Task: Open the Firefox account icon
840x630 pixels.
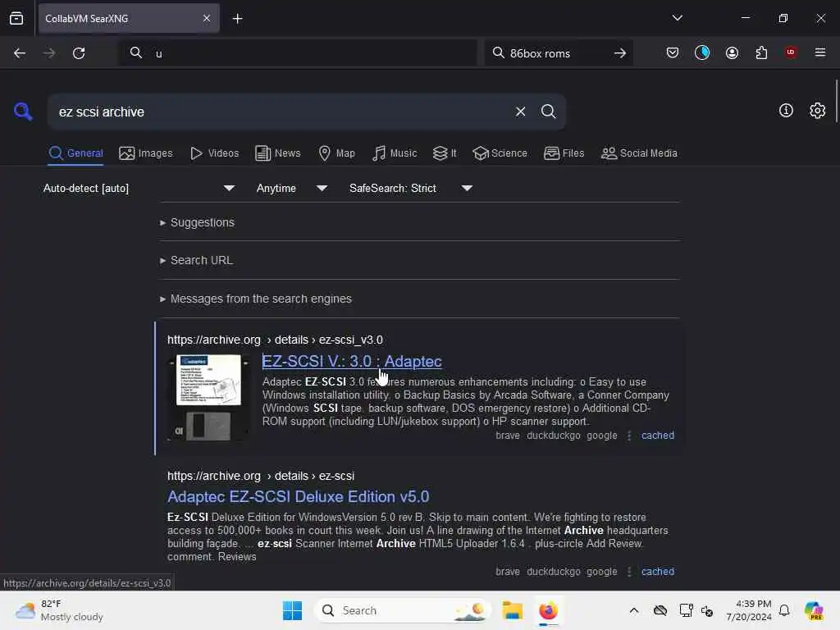Action: point(732,52)
